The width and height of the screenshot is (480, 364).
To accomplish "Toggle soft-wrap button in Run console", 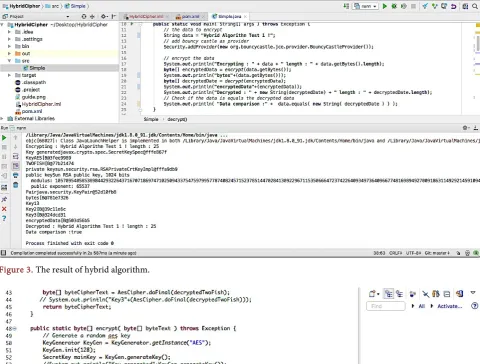I will (x=16, y=156).
